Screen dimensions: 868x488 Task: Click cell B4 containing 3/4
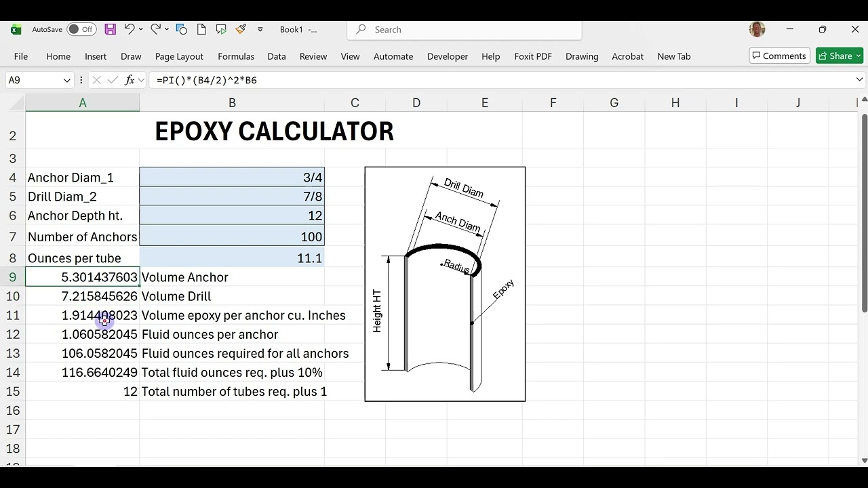pos(232,178)
